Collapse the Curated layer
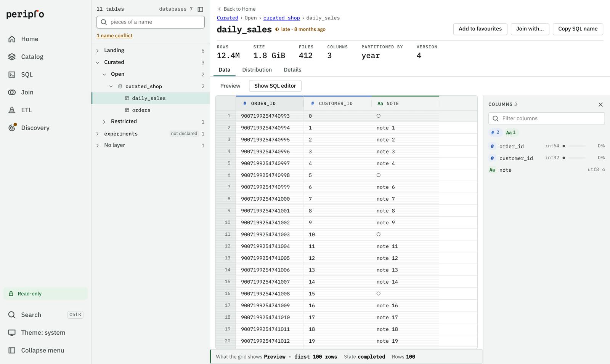Screen dimensions: 610x364 point(98,62)
